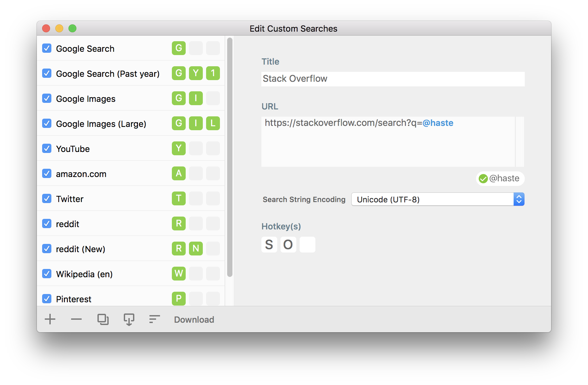The height and width of the screenshot is (385, 588).
Task: Click the empty third hotkey slot of Twitter
Action: coord(213,198)
